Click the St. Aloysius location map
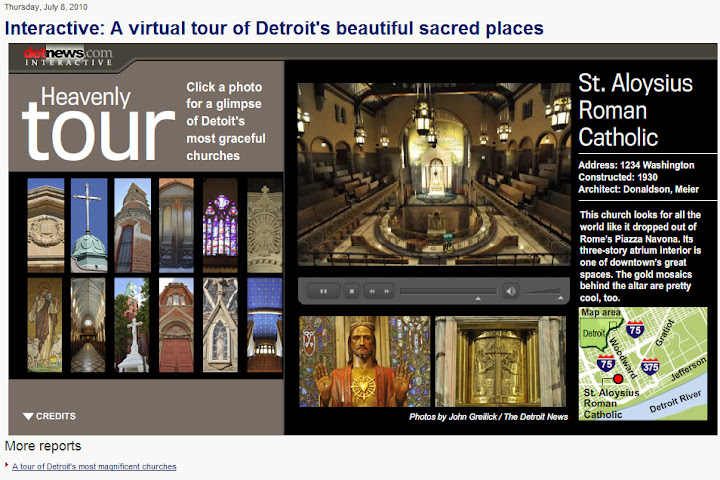 pos(643,364)
